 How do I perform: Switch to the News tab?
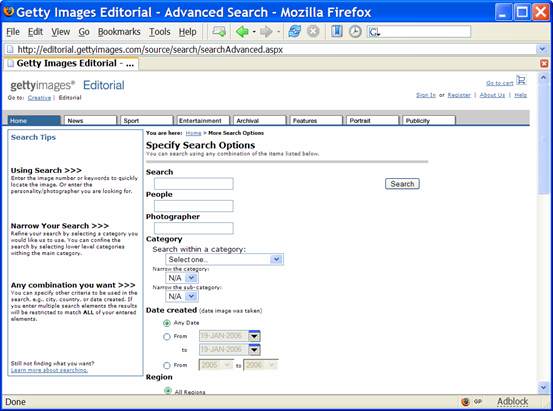pyautogui.click(x=90, y=120)
